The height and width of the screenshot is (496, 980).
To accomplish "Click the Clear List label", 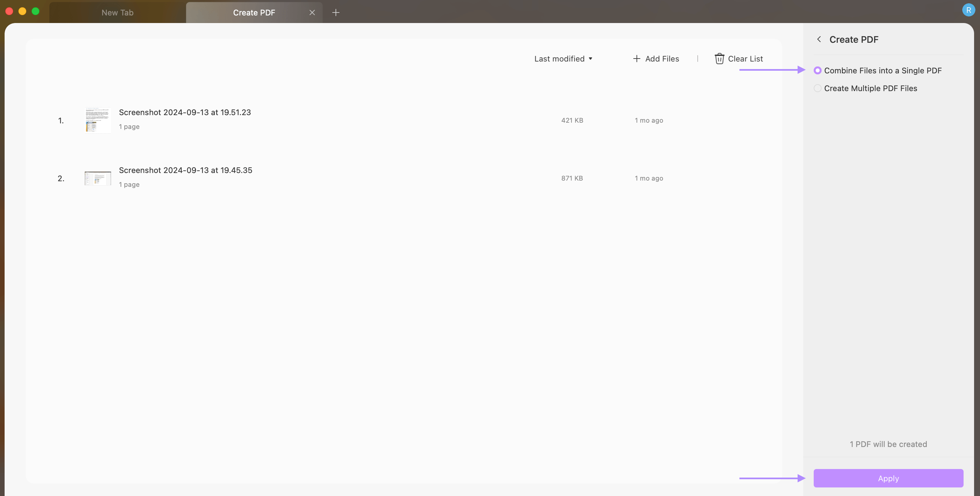I will click(x=745, y=59).
